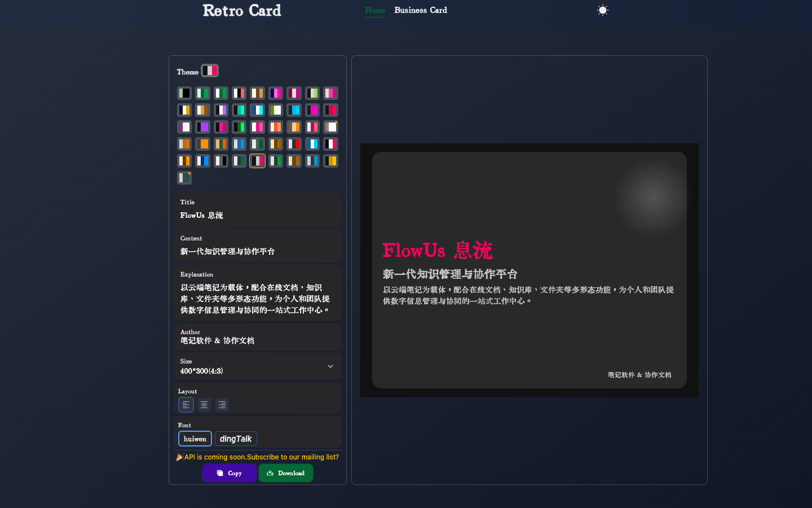The width and height of the screenshot is (812, 508).
Task: Click current theme preview beside Theme label
Action: (210, 71)
